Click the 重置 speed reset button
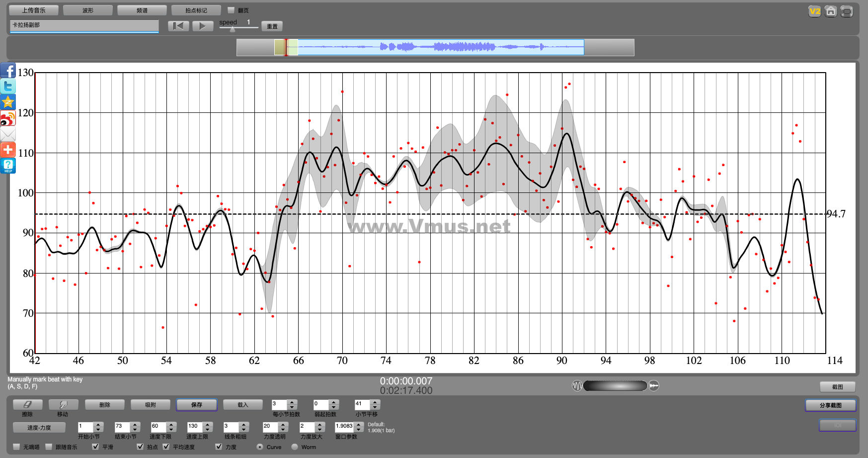 (272, 26)
